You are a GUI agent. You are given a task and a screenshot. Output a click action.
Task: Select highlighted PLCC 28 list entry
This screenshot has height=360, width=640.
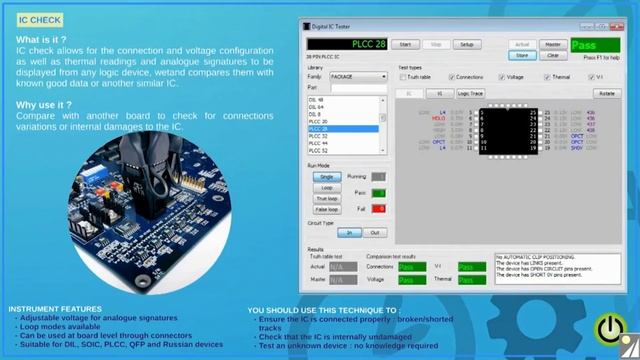(343, 129)
